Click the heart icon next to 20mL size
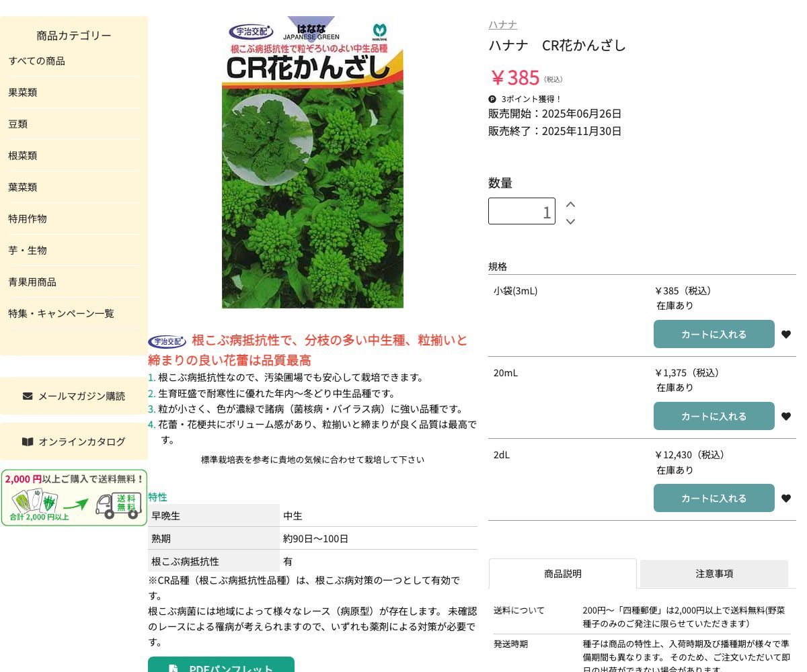Image resolution: width=807 pixels, height=672 pixels. 785,416
